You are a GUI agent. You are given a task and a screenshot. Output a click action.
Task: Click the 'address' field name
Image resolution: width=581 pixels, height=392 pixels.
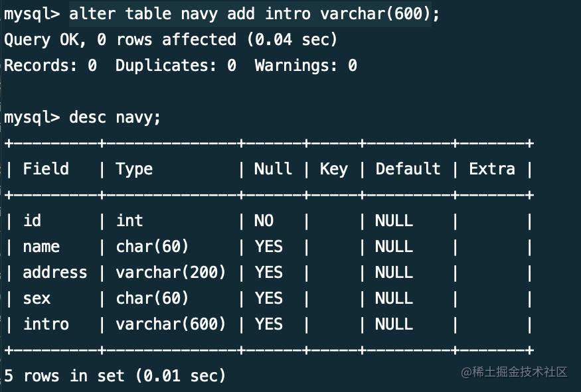click(x=55, y=273)
